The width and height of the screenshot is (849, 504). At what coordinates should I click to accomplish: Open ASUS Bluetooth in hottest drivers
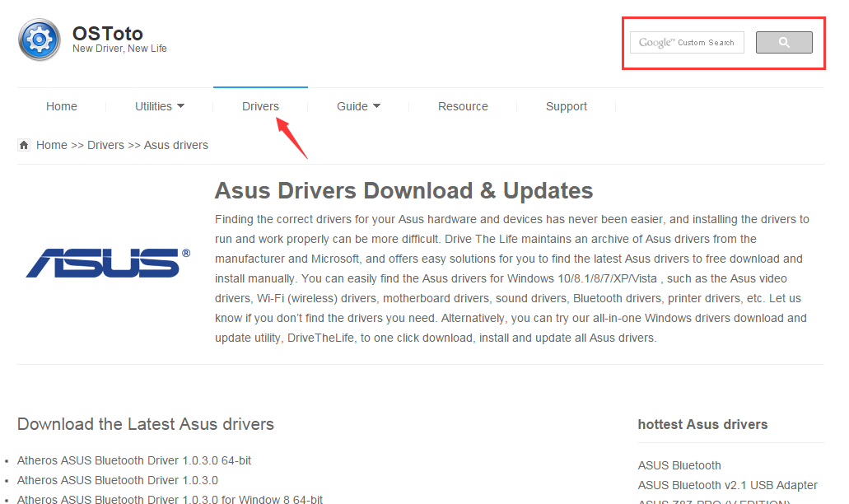pos(679,465)
